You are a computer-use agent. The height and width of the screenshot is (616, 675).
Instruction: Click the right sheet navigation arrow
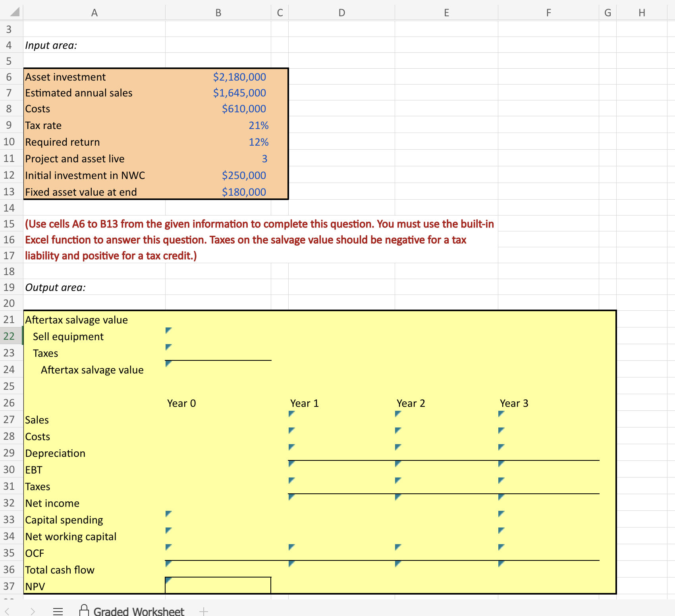33,611
